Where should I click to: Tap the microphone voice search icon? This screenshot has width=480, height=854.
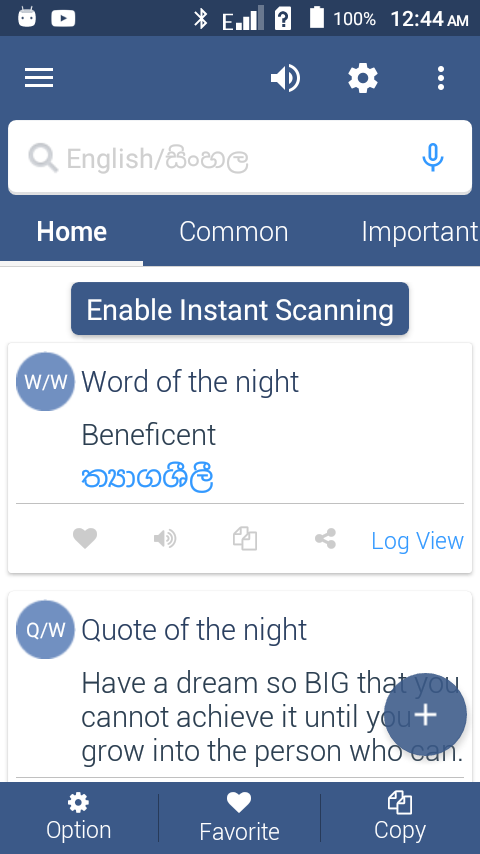click(433, 158)
